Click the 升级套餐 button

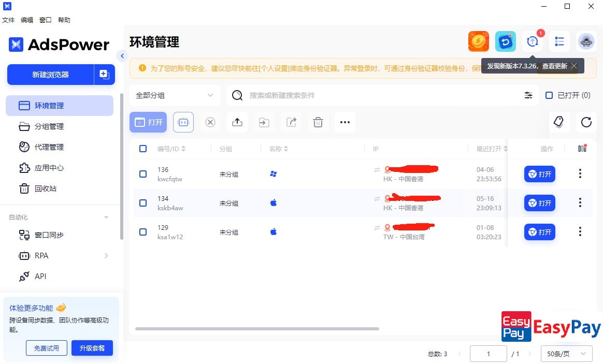[x=92, y=348]
